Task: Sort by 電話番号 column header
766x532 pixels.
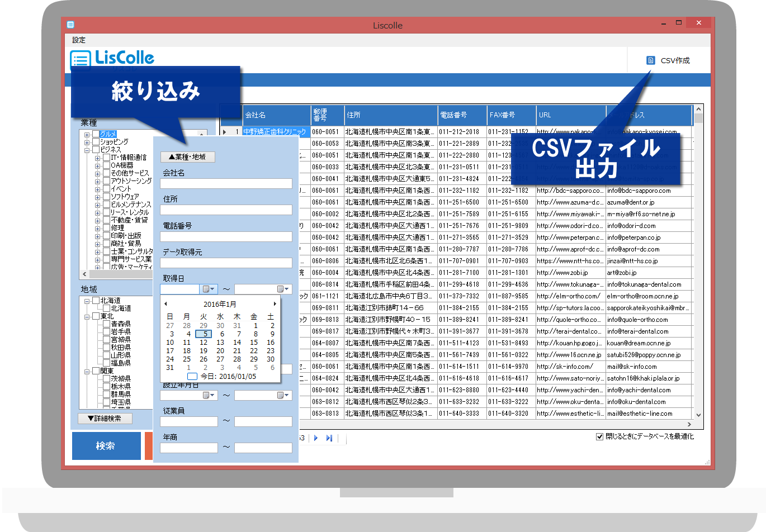Action: (462, 115)
